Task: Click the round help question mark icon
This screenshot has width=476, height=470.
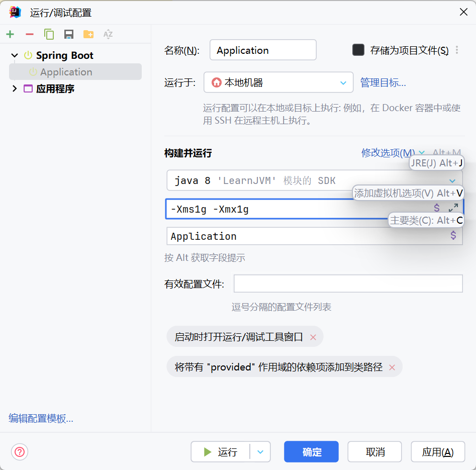Action: [20, 451]
